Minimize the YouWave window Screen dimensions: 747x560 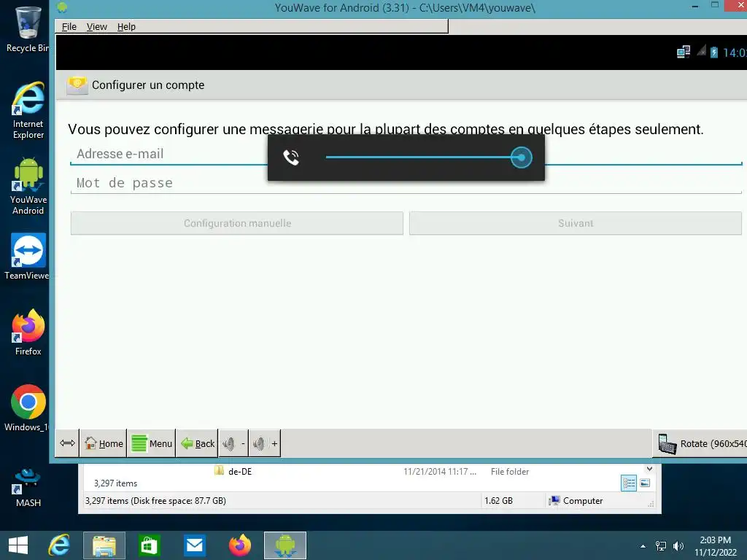point(695,7)
